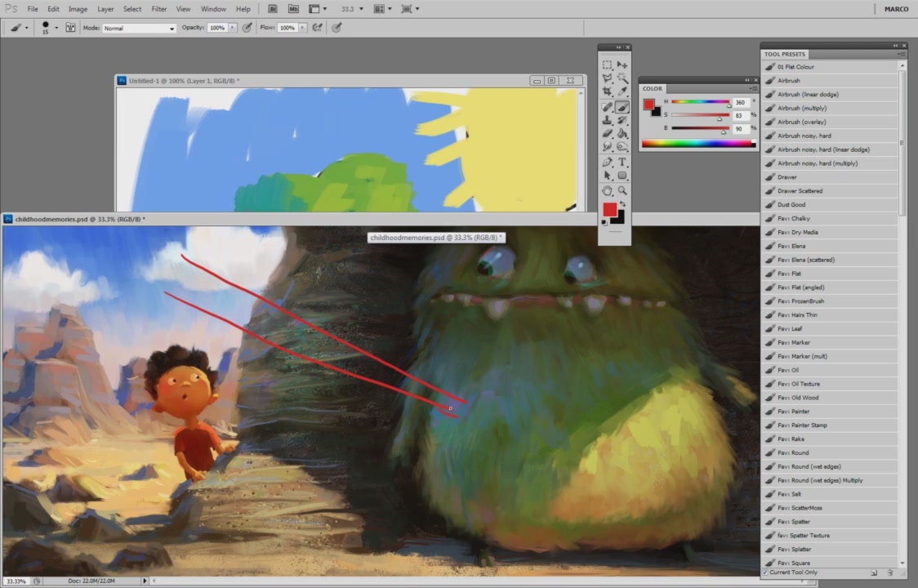Open the Opacity slider arrow
Viewport: 918px width, 588px height.
pyautogui.click(x=233, y=28)
